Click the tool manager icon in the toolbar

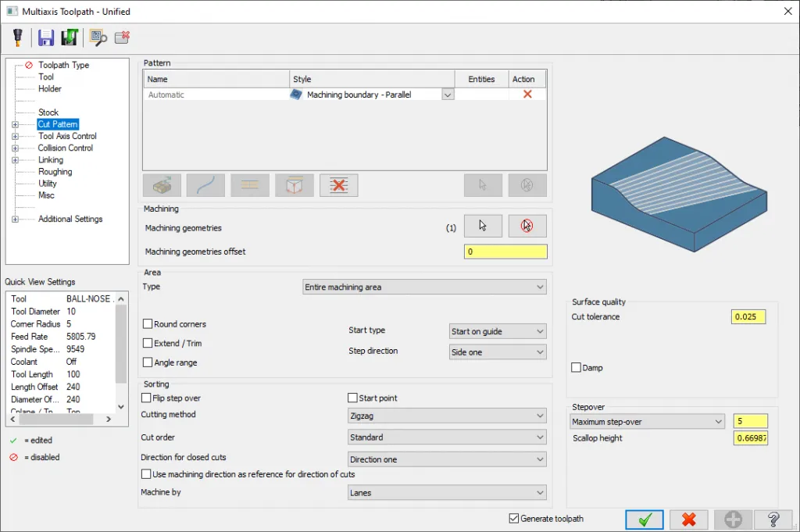[x=18, y=37]
